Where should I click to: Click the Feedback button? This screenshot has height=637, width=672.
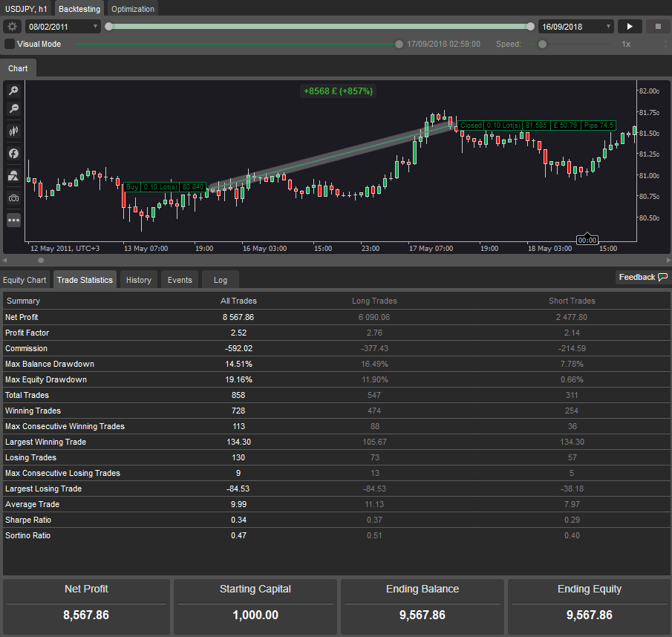click(642, 277)
